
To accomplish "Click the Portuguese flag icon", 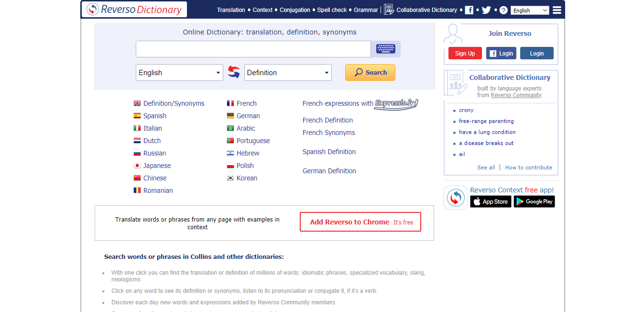I will 230,141.
